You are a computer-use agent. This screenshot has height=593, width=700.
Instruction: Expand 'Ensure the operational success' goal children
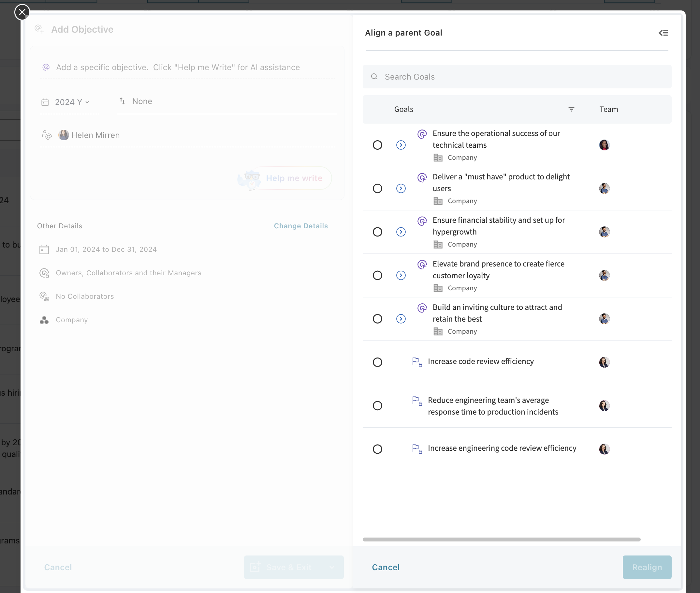coord(401,145)
